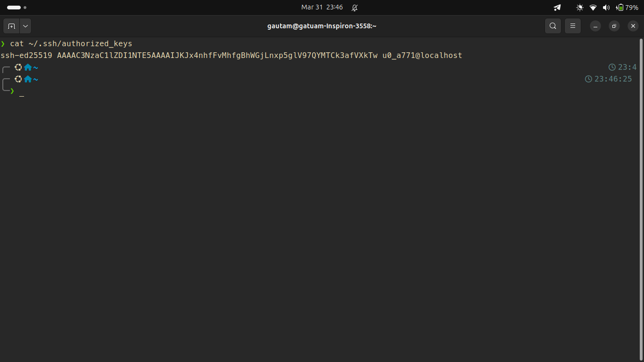Click the volume speaker icon
Image resolution: width=644 pixels, height=362 pixels.
pos(606,8)
